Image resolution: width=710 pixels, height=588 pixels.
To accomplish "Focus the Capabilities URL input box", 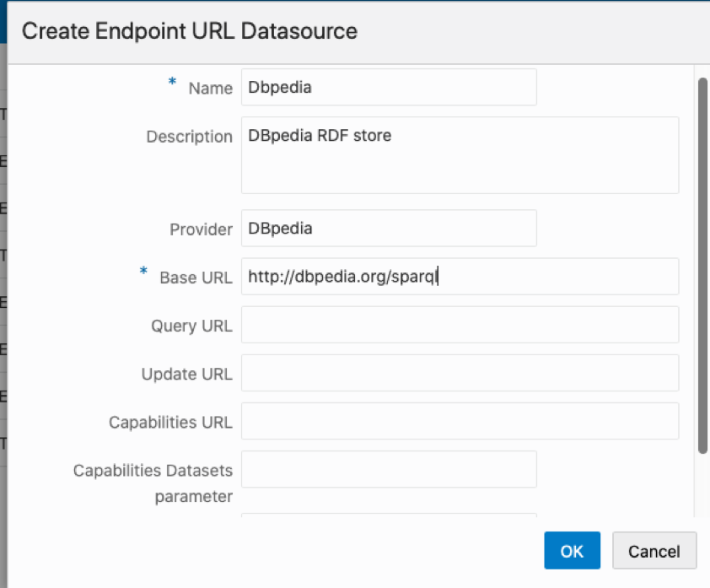I will pyautogui.click(x=460, y=421).
